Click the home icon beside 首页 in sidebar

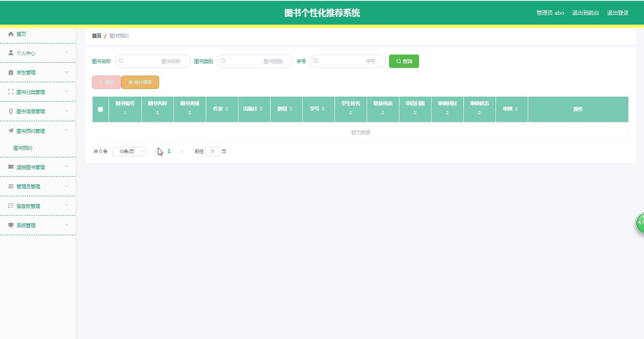(x=11, y=34)
